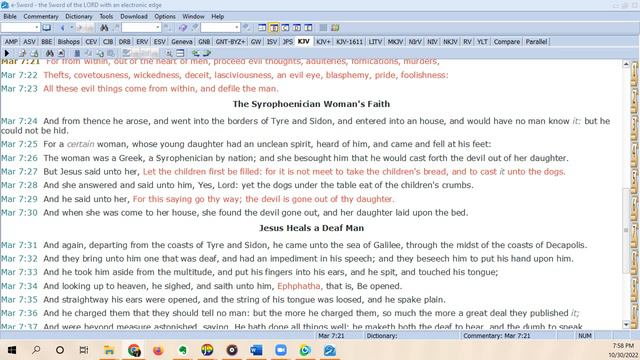The image size is (640, 360).
Task: Click the blue bookmark icon in the Bible toolbar
Action: click(x=77, y=53)
